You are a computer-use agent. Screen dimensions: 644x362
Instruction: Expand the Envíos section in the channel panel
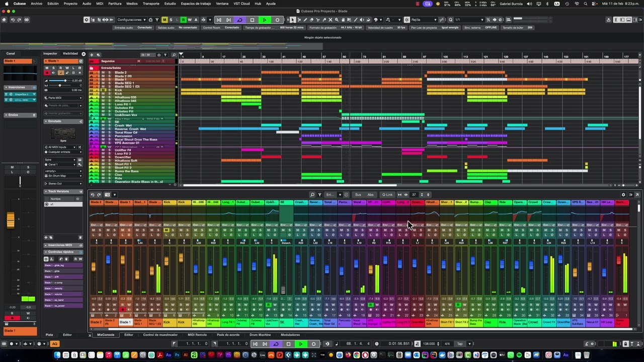coord(20,115)
